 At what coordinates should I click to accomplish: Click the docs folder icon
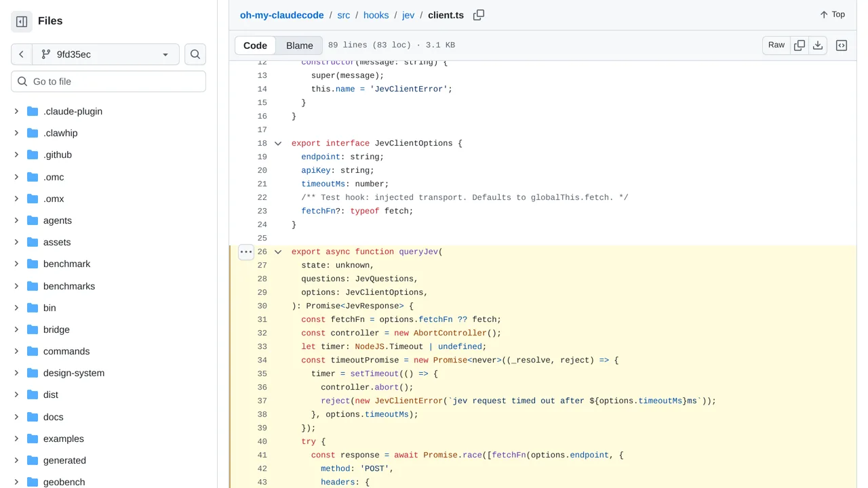click(33, 417)
